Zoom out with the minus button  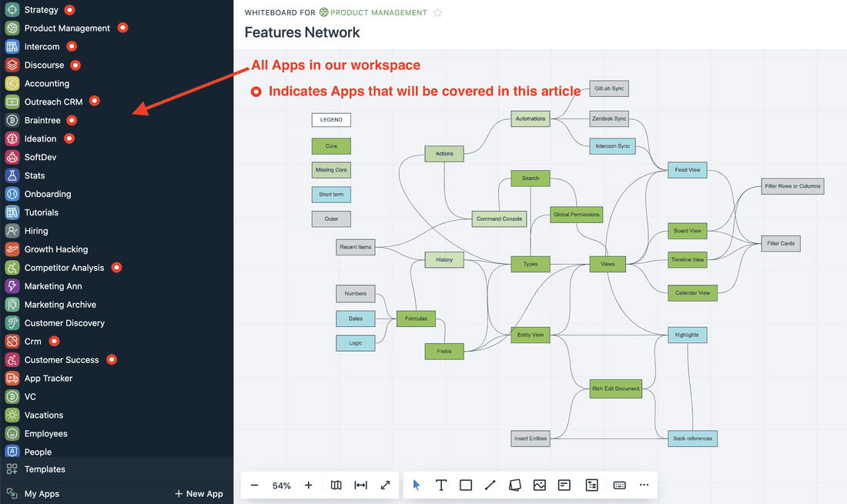tap(255, 486)
